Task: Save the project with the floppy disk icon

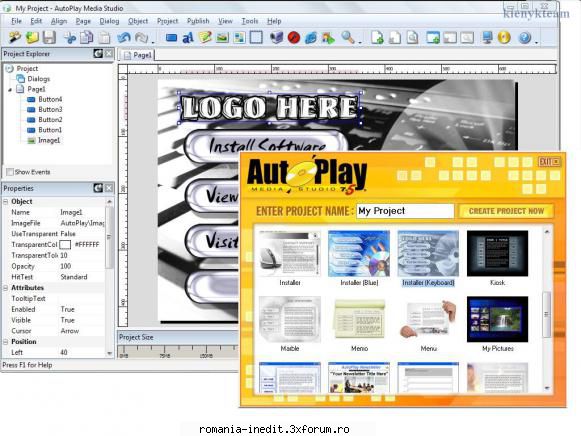Action: pyautogui.click(x=49, y=37)
